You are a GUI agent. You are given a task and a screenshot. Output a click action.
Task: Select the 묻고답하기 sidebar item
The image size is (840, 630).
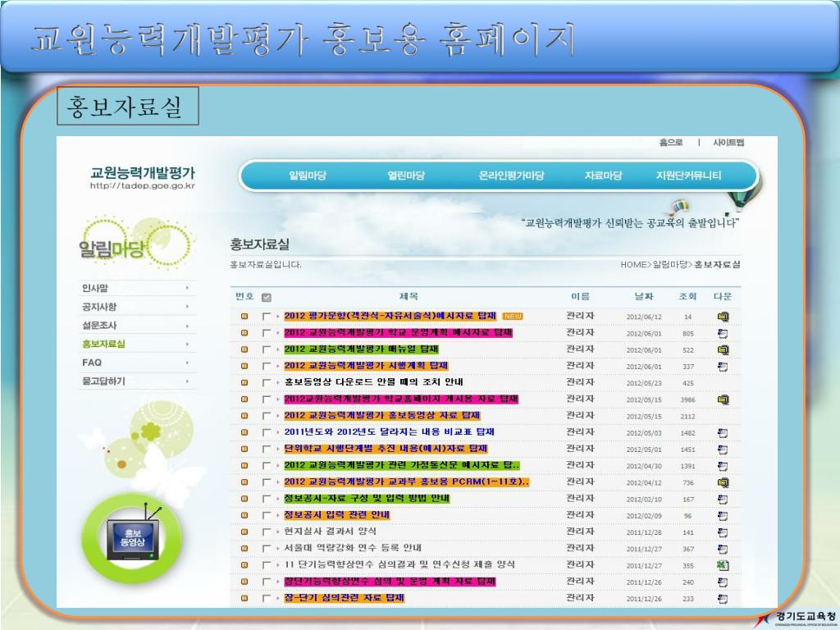tap(103, 381)
